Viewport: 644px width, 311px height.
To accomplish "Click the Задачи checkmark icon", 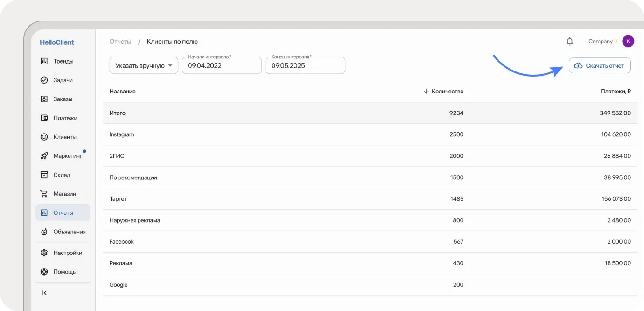I will point(44,80).
